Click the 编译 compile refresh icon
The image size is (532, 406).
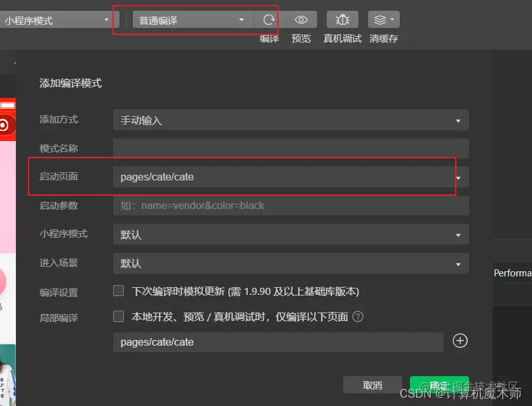pyautogui.click(x=269, y=19)
